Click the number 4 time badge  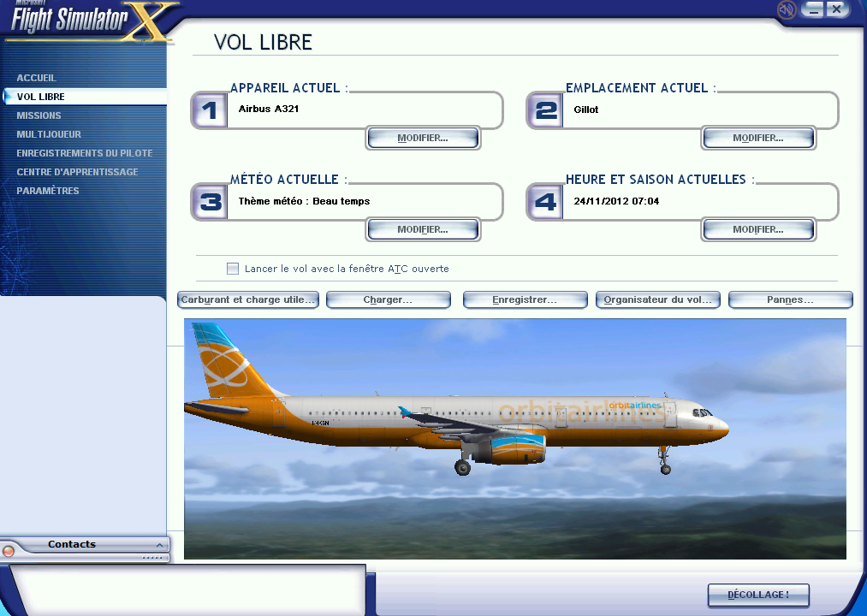[x=545, y=202]
